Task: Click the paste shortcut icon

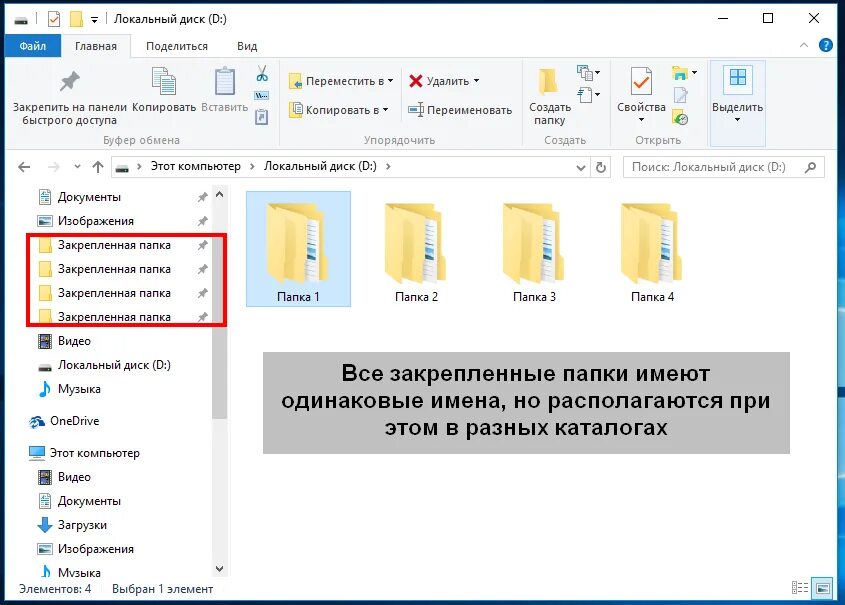Action: coord(261,116)
